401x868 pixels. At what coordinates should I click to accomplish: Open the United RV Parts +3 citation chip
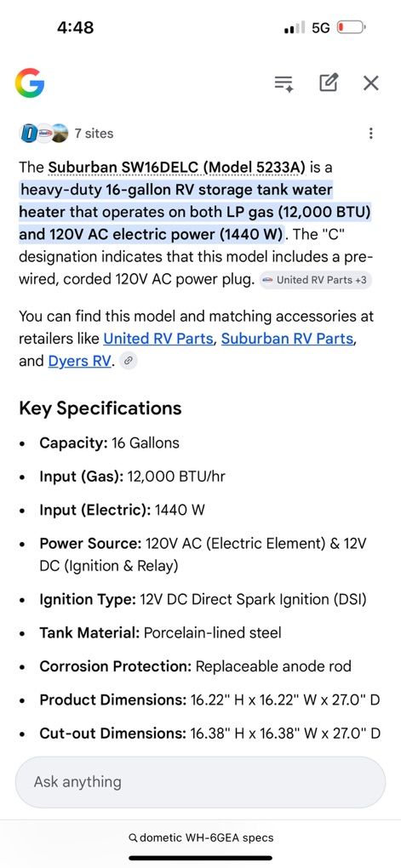coord(315,280)
